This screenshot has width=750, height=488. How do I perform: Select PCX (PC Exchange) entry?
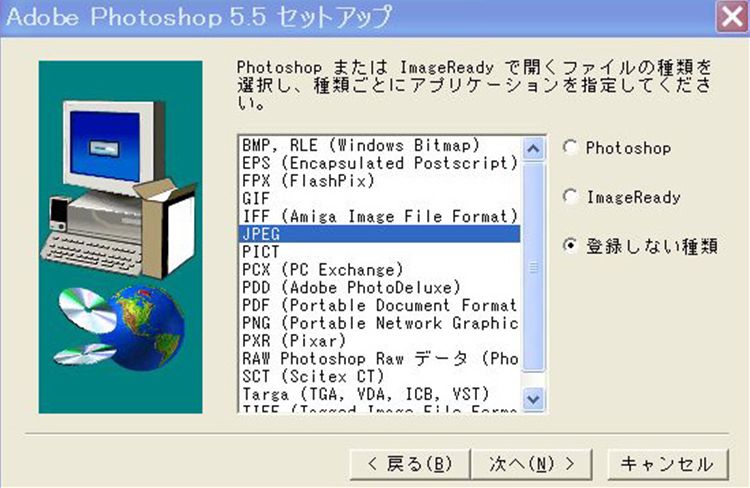(x=379, y=269)
